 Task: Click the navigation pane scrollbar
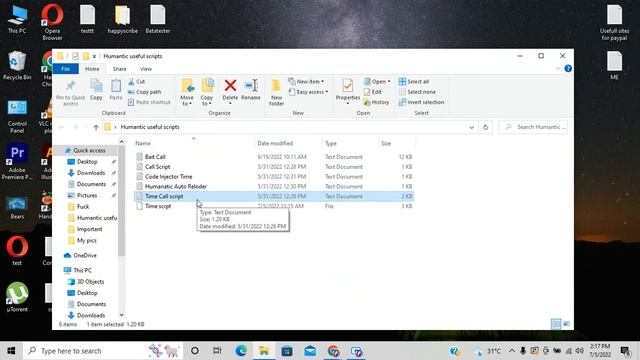point(121,201)
